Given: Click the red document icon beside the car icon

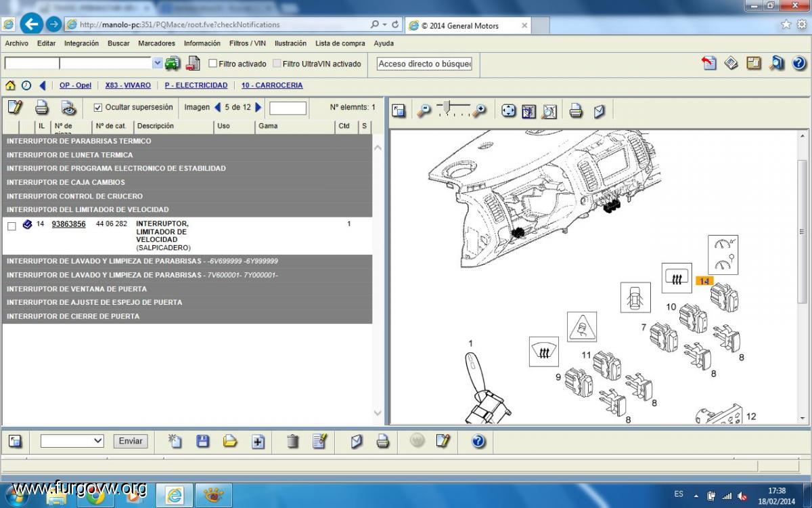Looking at the screenshot, I should [x=193, y=64].
